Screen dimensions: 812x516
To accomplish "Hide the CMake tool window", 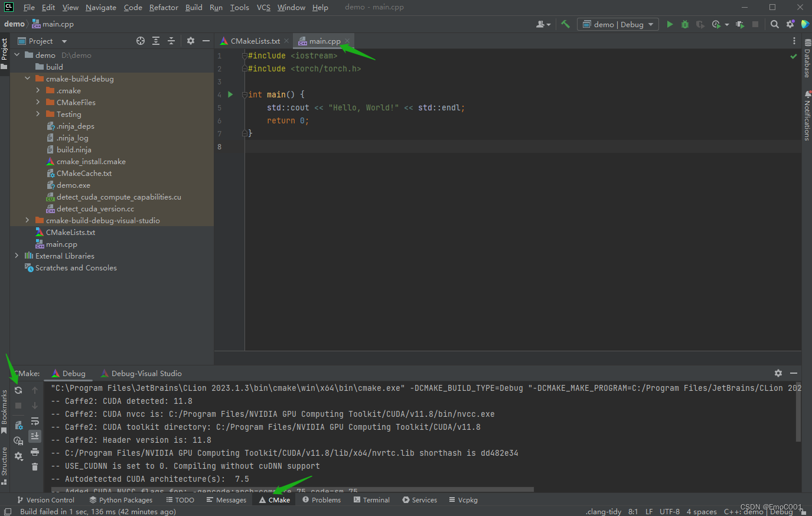I will tap(794, 373).
